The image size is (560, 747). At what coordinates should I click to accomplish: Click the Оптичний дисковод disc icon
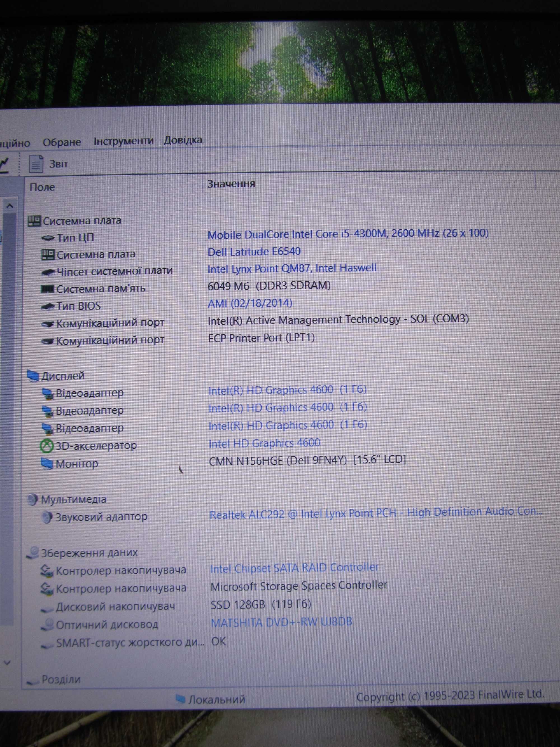pyautogui.click(x=47, y=624)
